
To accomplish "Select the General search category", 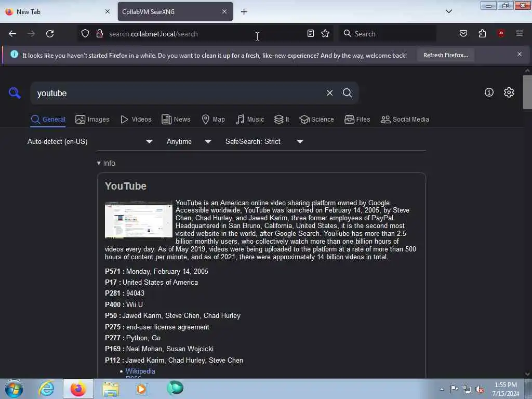I will click(x=48, y=119).
